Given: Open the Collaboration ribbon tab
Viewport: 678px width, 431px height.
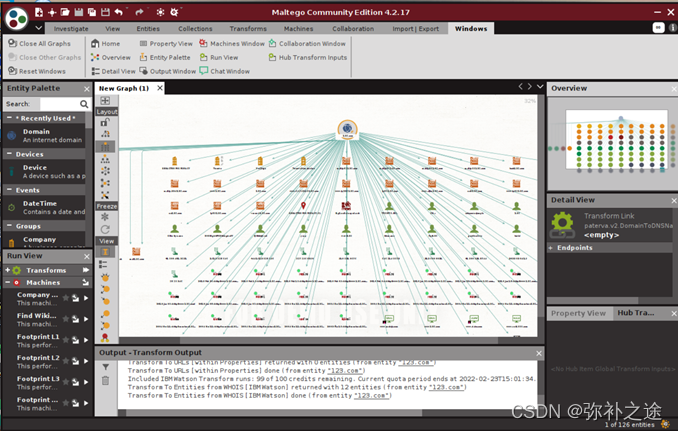Looking at the screenshot, I should pyautogui.click(x=353, y=29).
